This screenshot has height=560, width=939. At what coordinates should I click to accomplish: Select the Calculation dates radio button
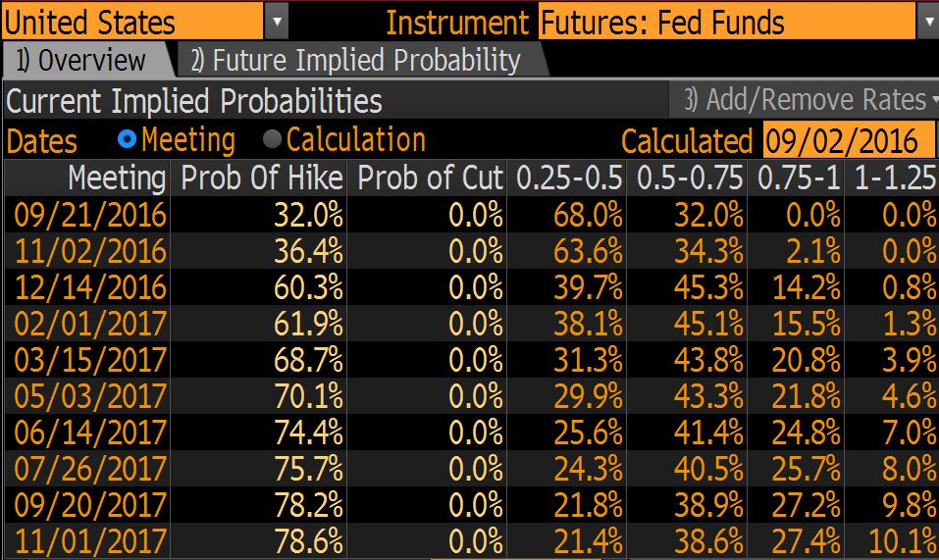(272, 139)
